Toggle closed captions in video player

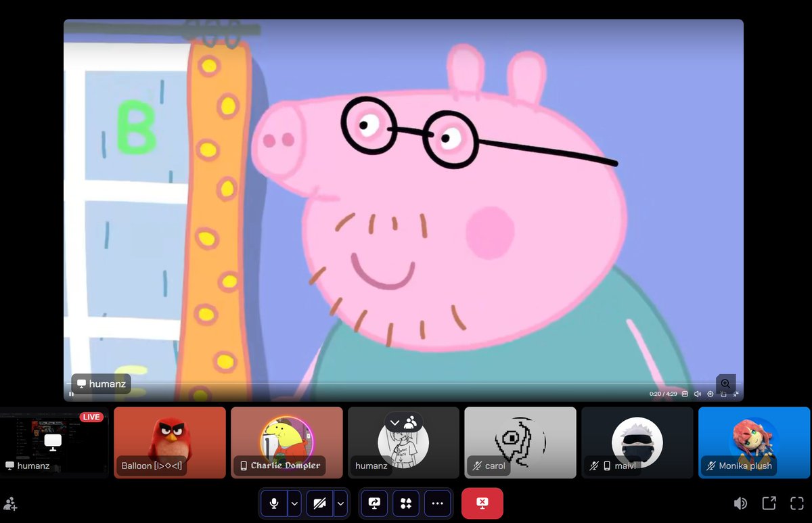click(685, 394)
